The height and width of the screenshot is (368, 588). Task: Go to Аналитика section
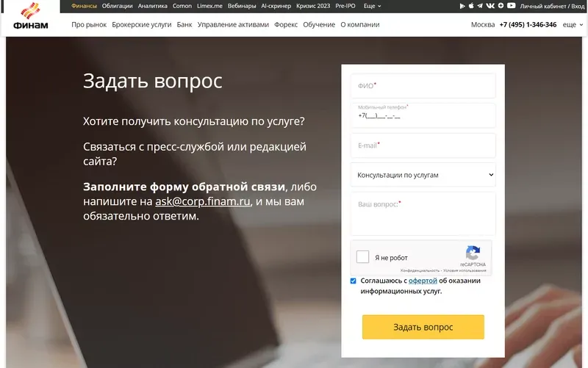tap(152, 6)
